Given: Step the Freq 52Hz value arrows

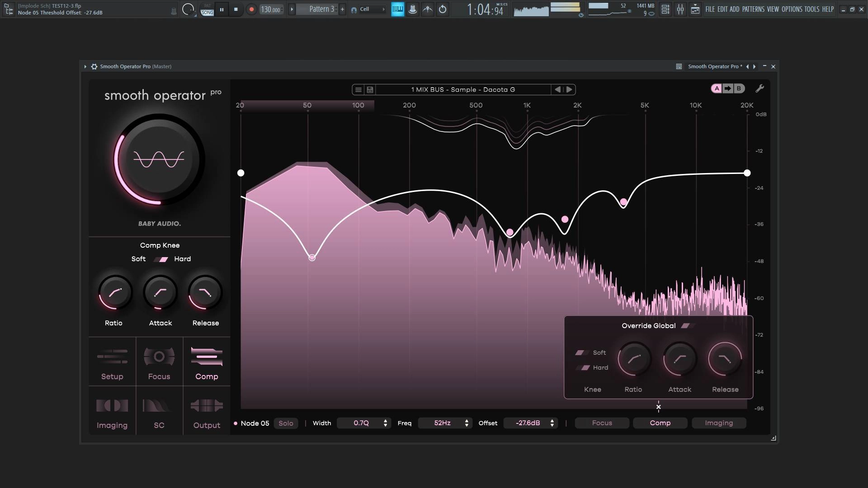Looking at the screenshot, I should pos(467,423).
